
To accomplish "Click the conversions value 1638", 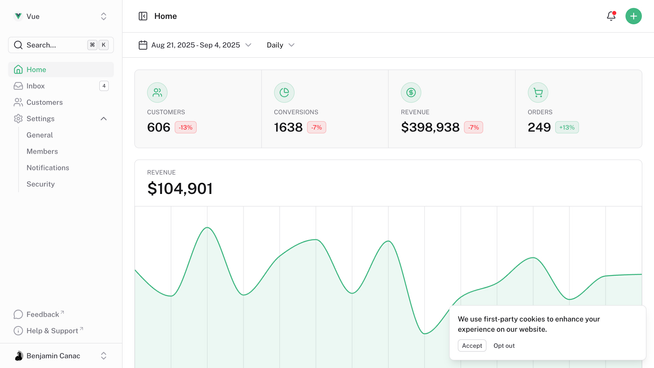I will click(288, 127).
